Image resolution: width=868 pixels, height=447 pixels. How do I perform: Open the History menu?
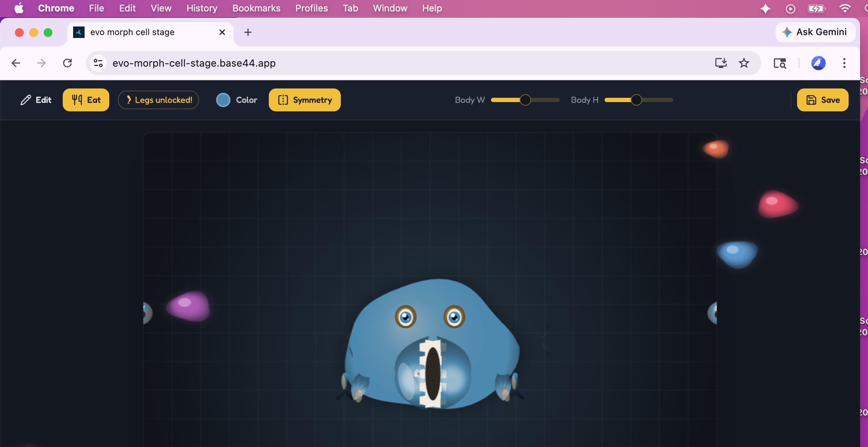point(202,8)
